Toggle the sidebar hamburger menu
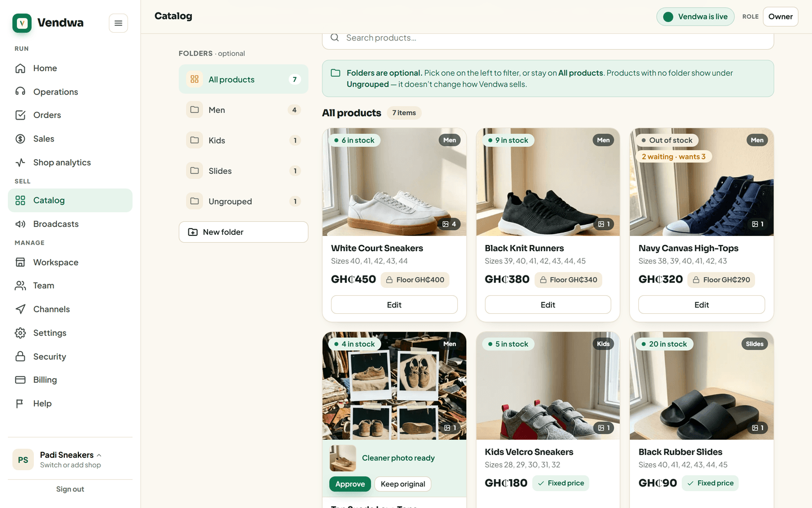 click(x=118, y=23)
